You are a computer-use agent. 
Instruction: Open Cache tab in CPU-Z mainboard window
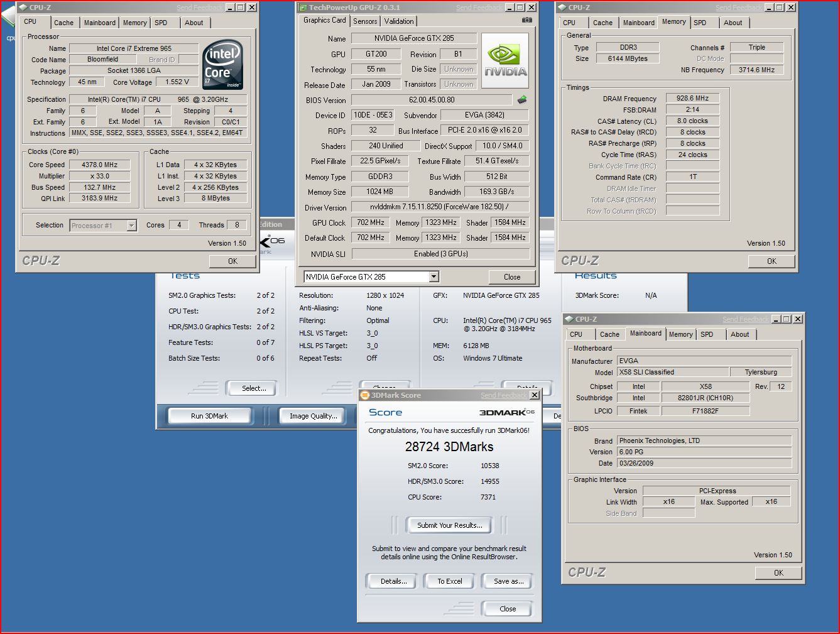[x=609, y=334]
